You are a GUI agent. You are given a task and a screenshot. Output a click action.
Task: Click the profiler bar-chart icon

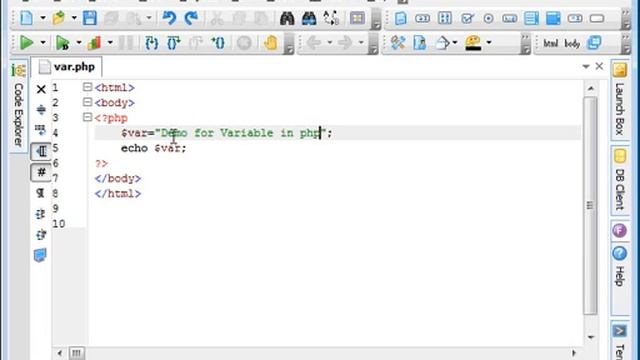pos(94,42)
